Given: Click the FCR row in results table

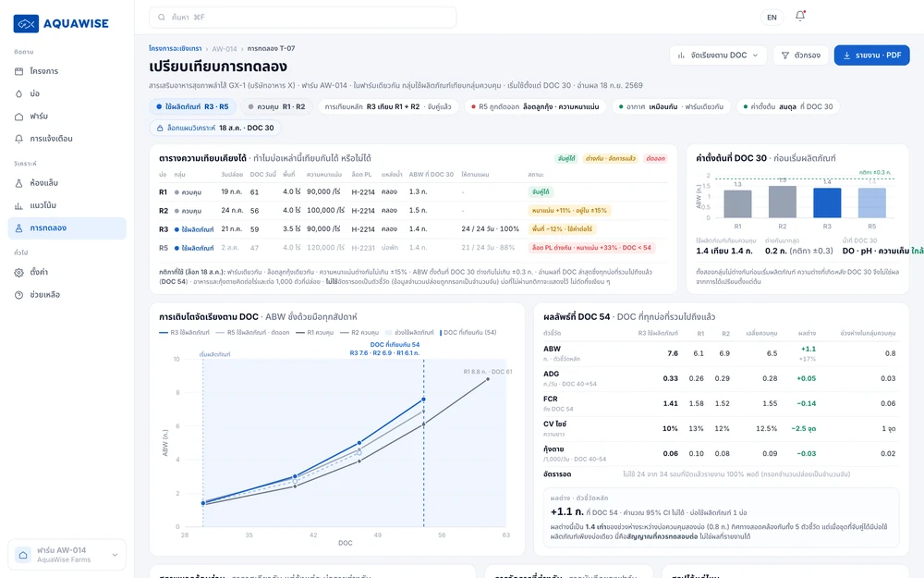Looking at the screenshot, I should point(720,403).
